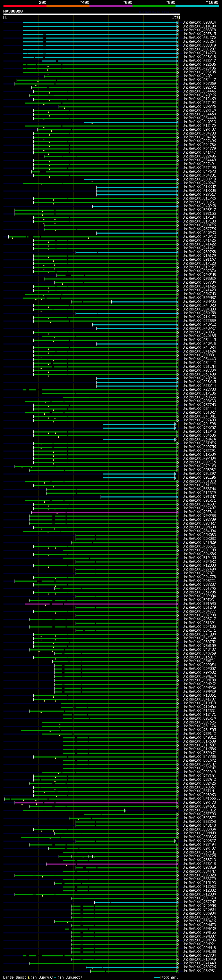Select the UniRef100_Q677H7 label
Screen dimensions: 222x980
pyautogui.click(x=199, y=902)
